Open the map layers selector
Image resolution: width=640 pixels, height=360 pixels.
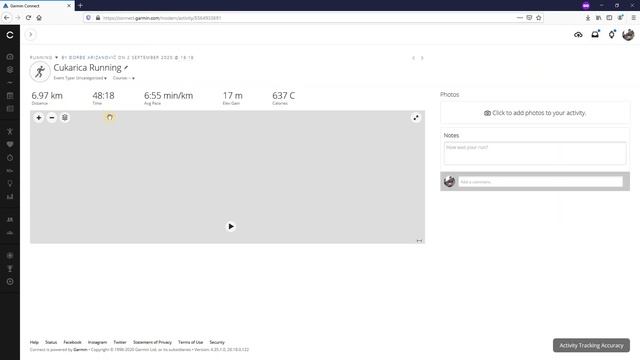[x=65, y=118]
